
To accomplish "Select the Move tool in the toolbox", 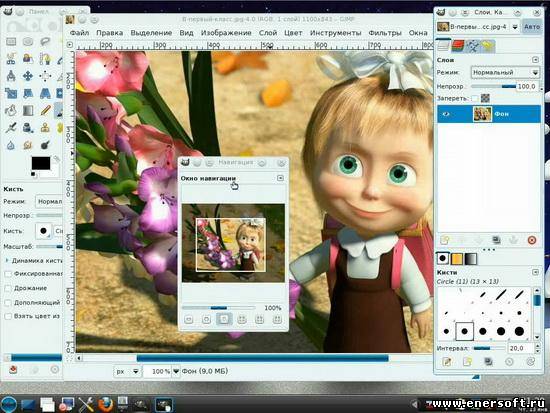I will [28, 75].
